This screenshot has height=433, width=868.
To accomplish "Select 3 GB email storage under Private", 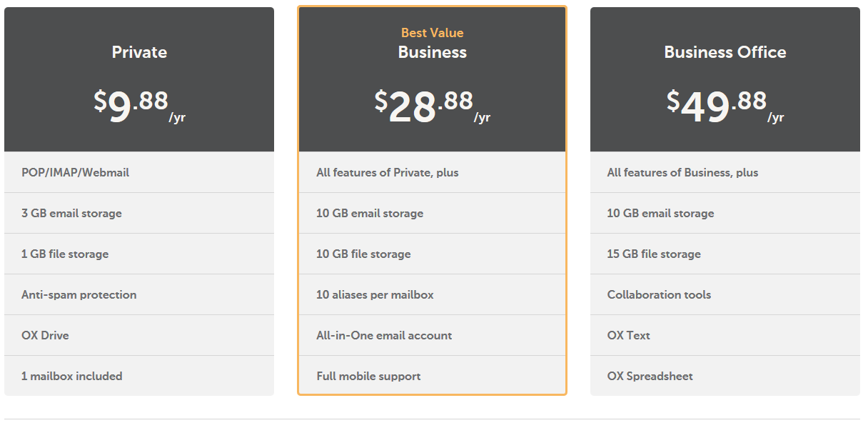I will pos(139,213).
